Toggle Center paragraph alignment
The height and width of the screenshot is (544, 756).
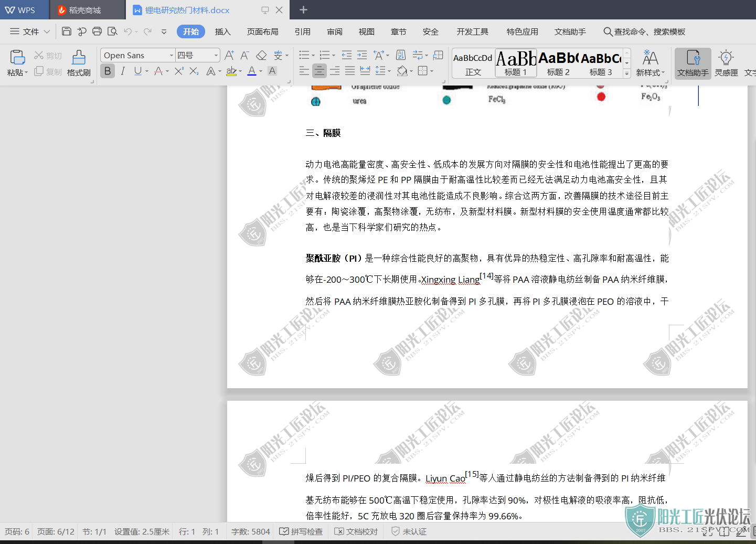[x=319, y=71]
